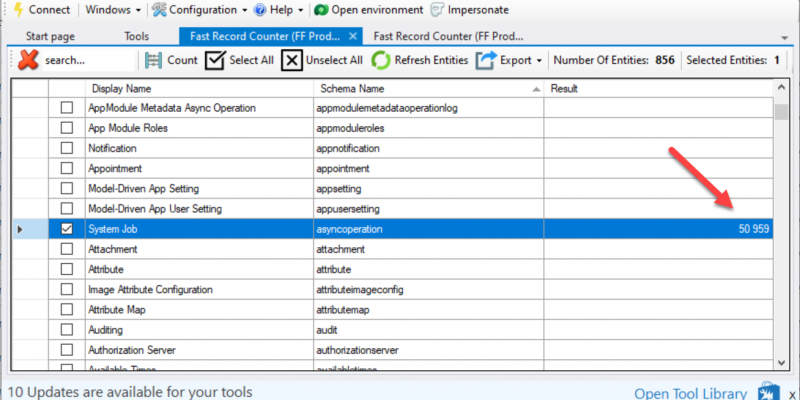Switch to the Start page tab
This screenshot has height=400, width=800.
[x=50, y=36]
